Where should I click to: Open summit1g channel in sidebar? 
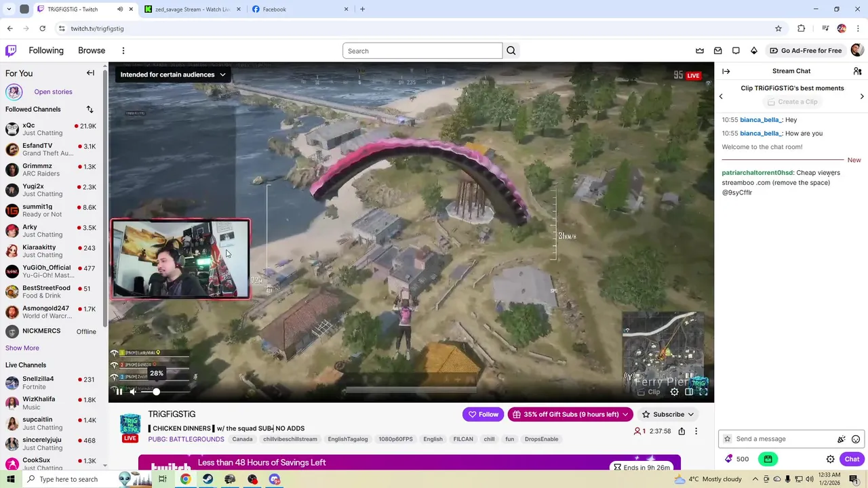(x=52, y=211)
